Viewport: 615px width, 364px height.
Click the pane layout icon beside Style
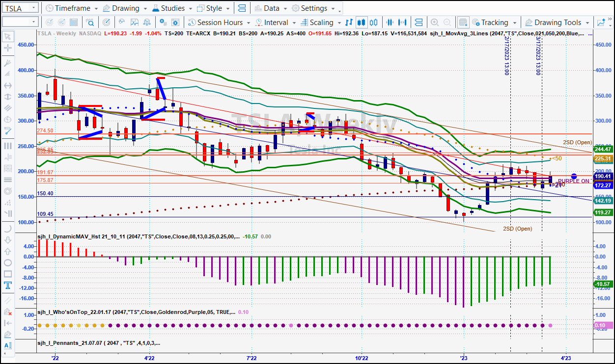tap(241, 8)
